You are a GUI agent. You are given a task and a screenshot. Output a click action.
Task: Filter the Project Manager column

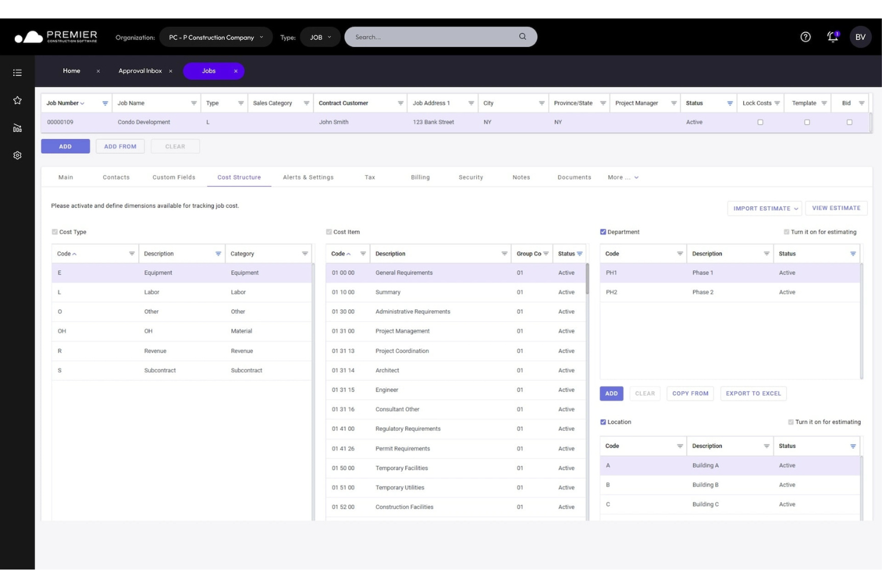coord(674,103)
